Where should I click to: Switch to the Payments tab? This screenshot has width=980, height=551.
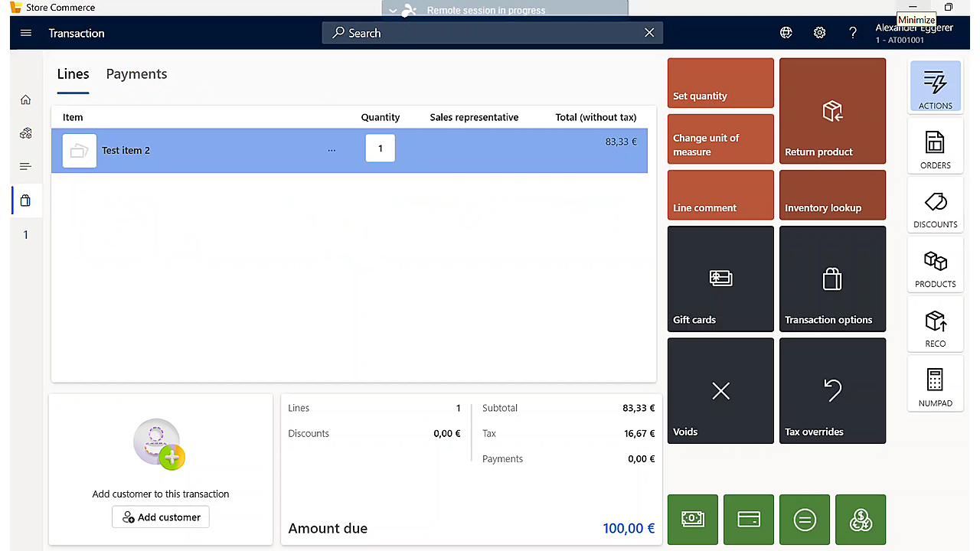(136, 74)
